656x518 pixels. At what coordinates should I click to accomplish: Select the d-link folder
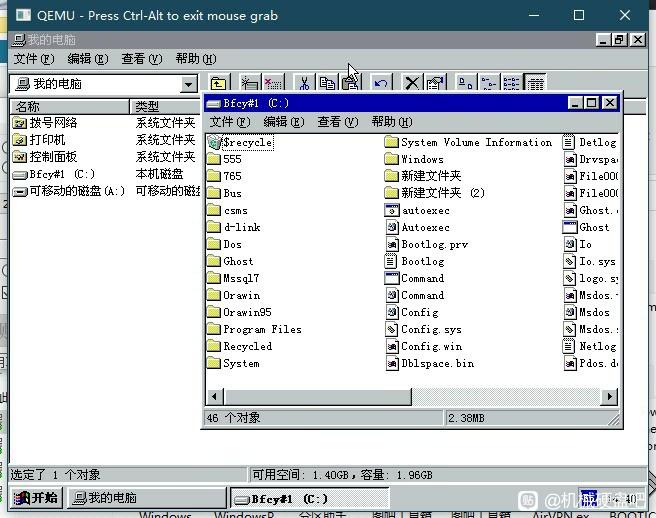pos(234,227)
